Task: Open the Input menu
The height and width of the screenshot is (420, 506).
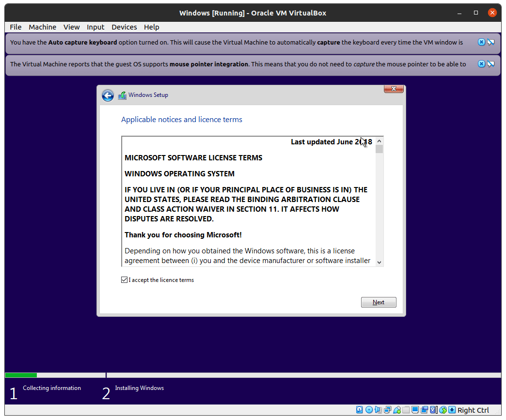Action: tap(95, 27)
